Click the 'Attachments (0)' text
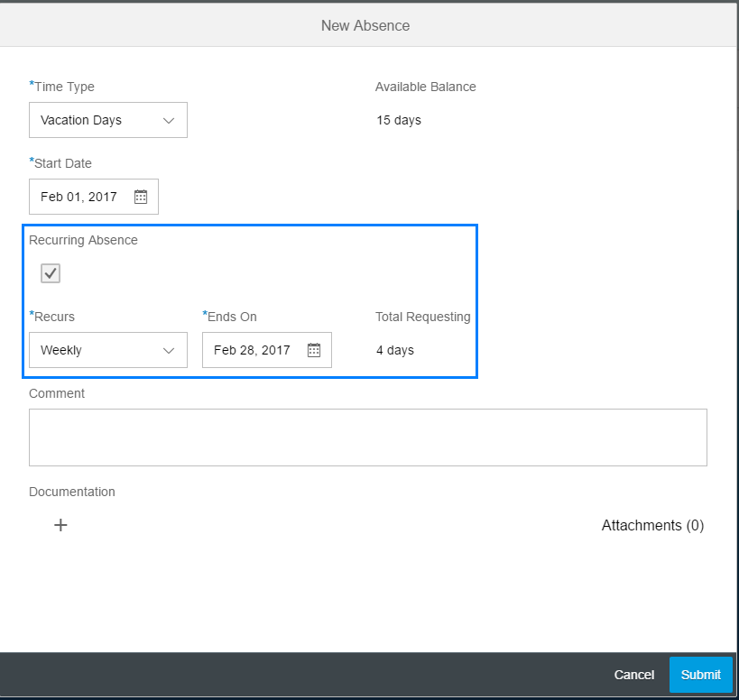Image resolution: width=739 pixels, height=700 pixels. (x=652, y=525)
